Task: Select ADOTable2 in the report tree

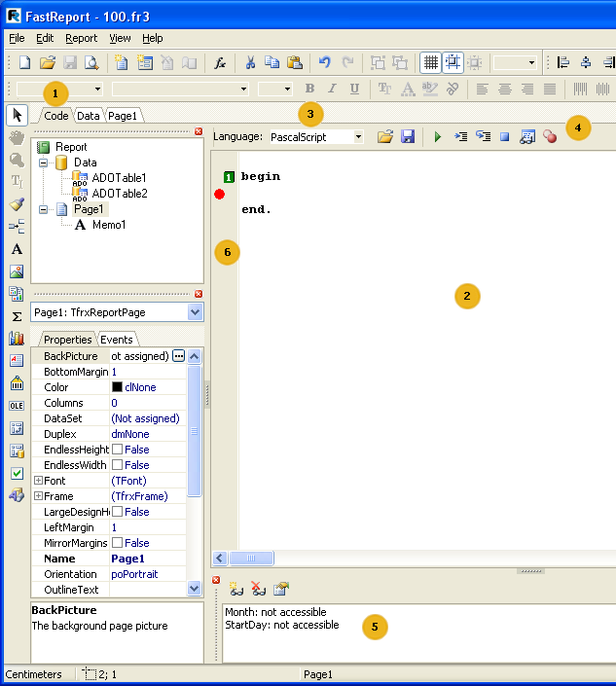Action: tap(119, 194)
